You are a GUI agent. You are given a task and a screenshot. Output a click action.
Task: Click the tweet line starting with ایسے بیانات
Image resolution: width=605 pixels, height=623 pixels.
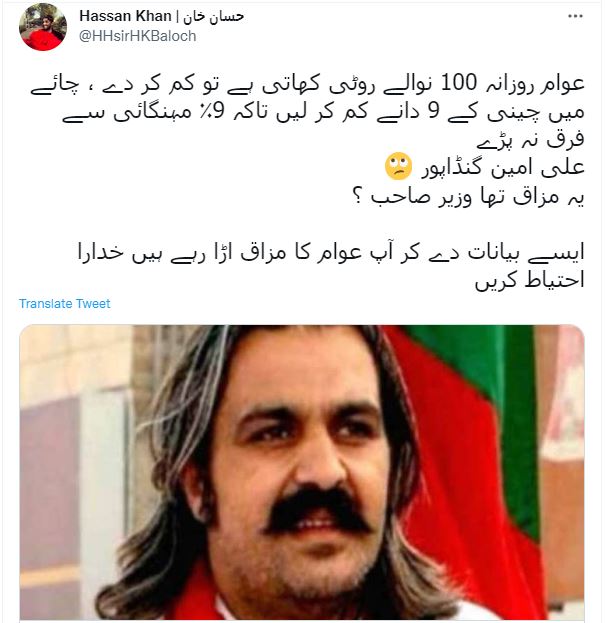331,253
